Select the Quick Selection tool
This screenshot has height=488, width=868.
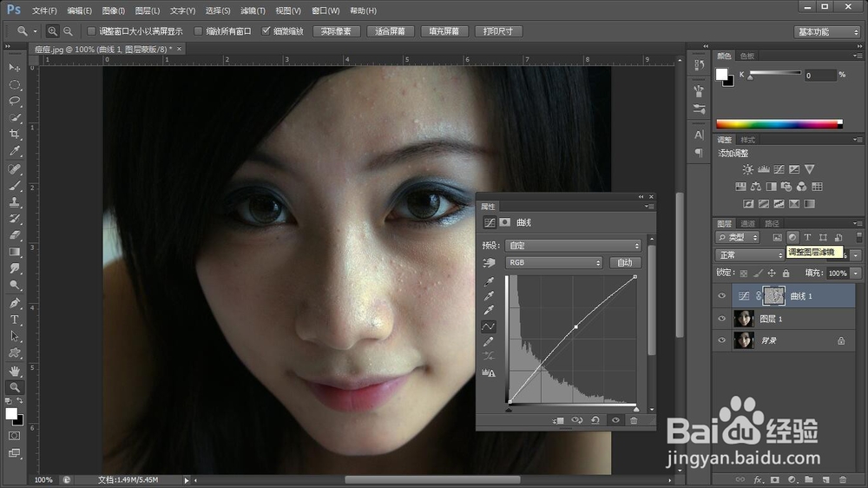coord(15,117)
